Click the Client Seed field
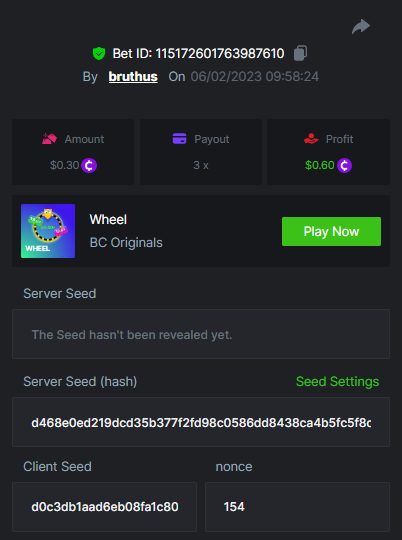The image size is (402, 540). (104, 507)
